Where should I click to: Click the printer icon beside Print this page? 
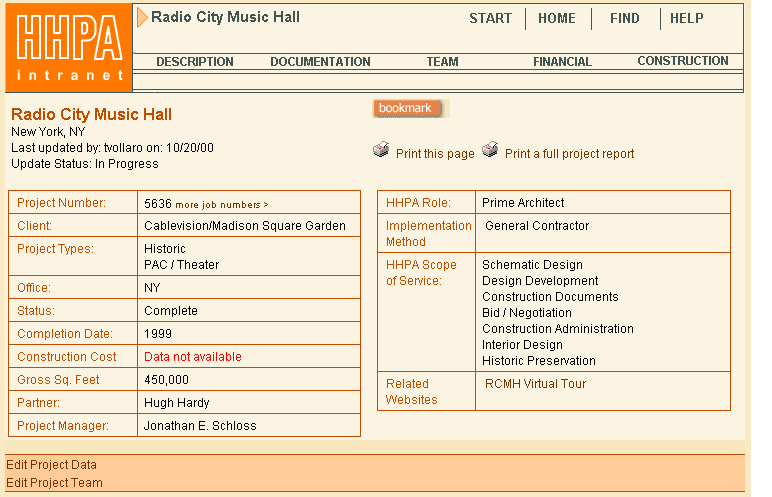click(381, 151)
